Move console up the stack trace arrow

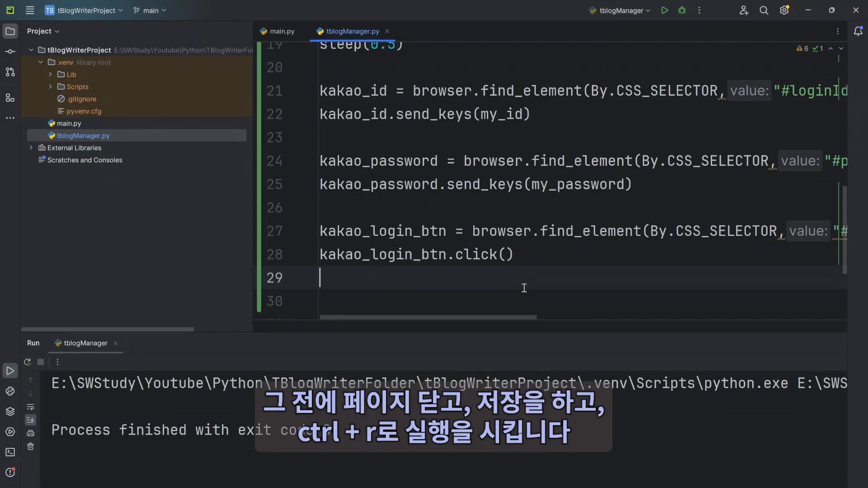(x=30, y=380)
